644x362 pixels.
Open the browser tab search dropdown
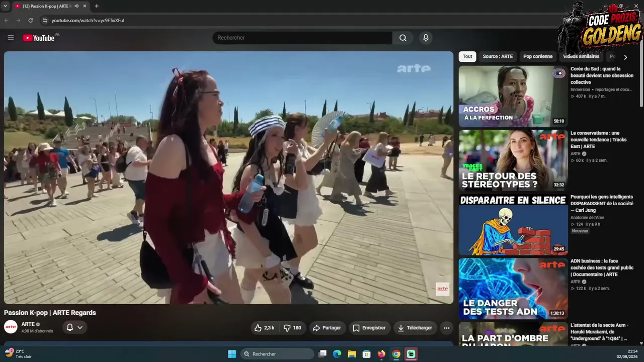6,6
